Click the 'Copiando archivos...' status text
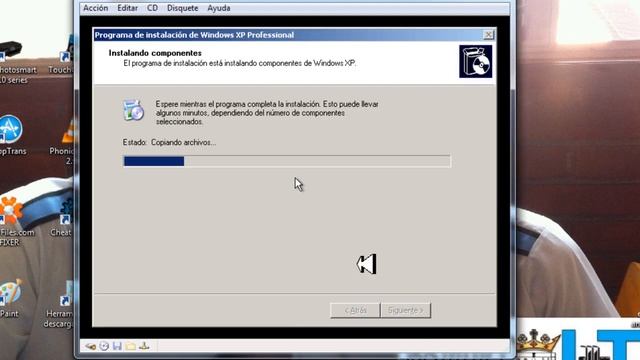640x360 pixels. coord(184,142)
